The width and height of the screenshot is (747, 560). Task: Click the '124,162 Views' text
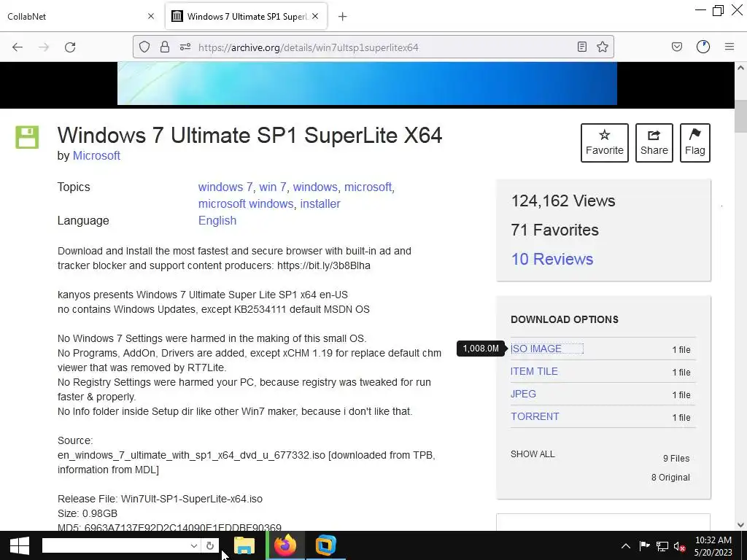point(563,201)
